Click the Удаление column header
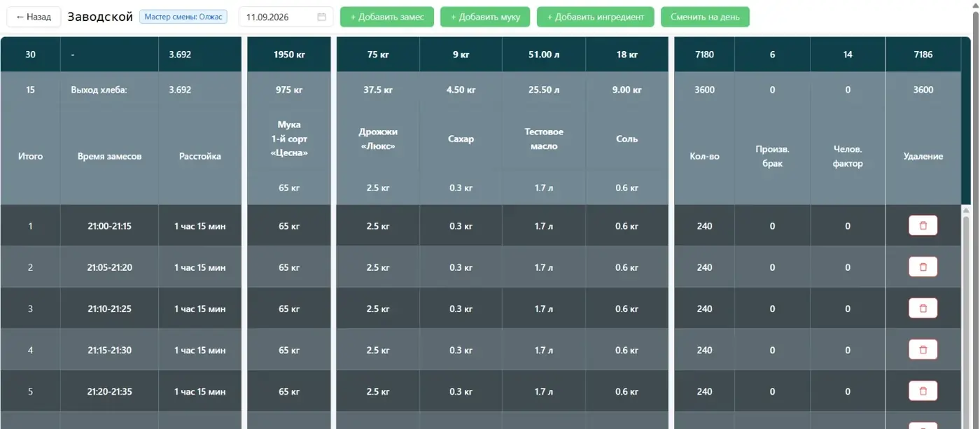 click(923, 156)
